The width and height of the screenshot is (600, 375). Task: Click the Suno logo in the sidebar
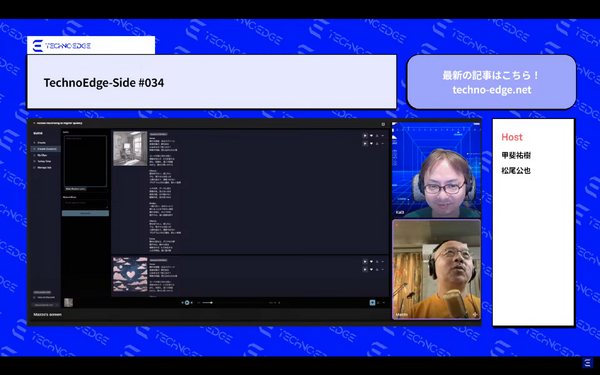(38, 133)
